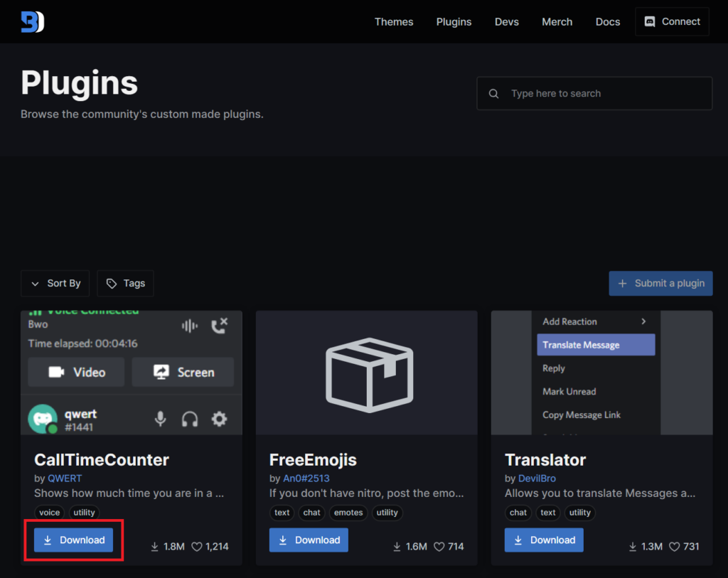Viewport: 728px width, 578px height.
Task: Click the Discord icon in Connect button
Action: coord(650,22)
